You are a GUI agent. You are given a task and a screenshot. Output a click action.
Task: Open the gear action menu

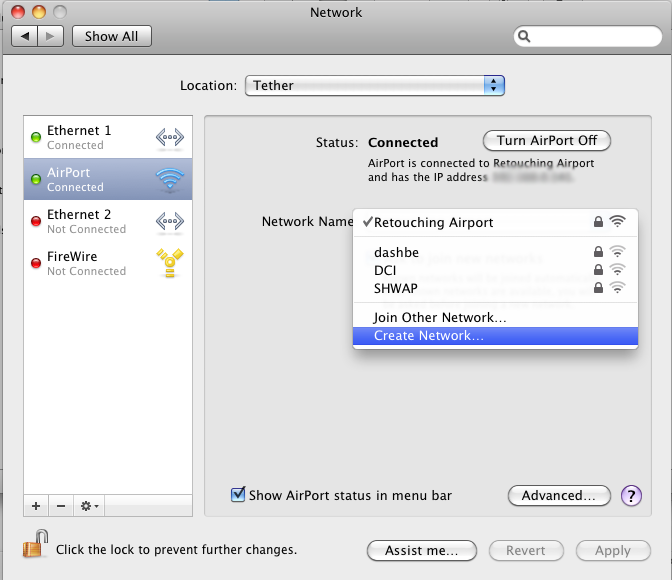pyautogui.click(x=89, y=506)
